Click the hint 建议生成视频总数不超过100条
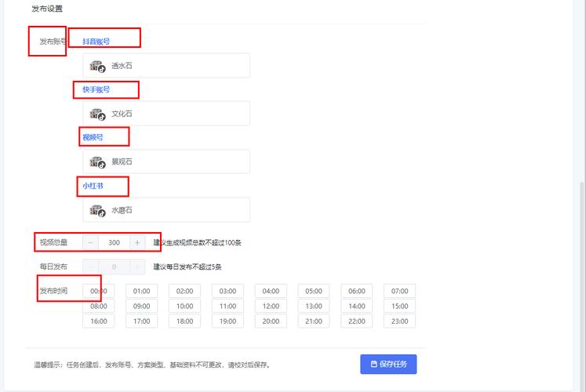The image size is (586, 392). 198,243
